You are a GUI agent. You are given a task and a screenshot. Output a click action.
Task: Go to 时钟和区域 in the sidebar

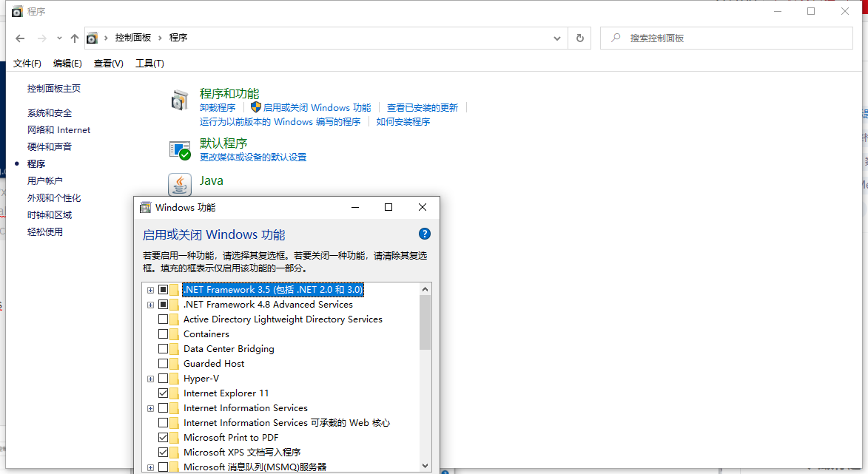click(x=50, y=215)
